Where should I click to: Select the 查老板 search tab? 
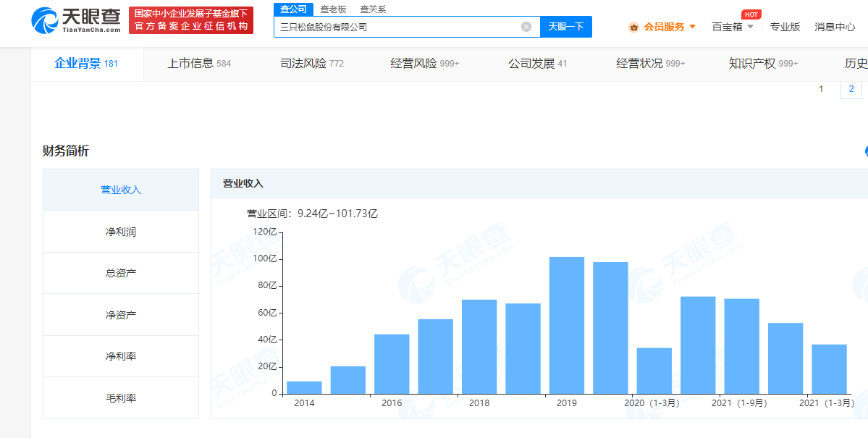(x=333, y=9)
